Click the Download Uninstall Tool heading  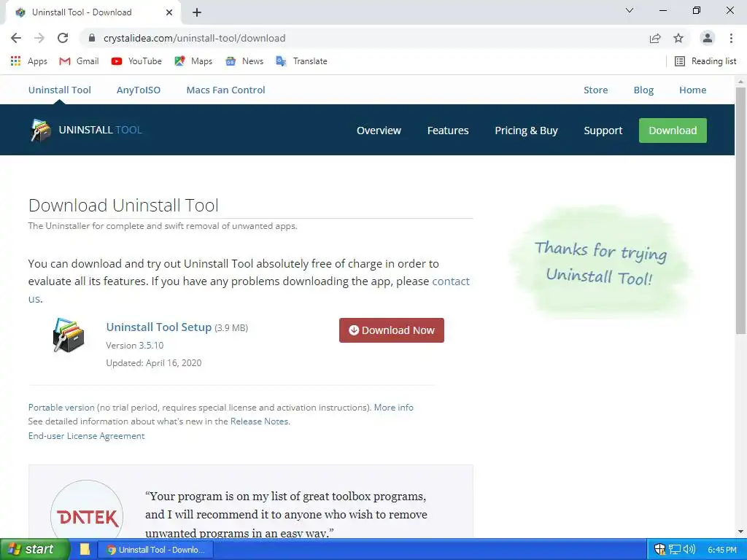click(123, 205)
